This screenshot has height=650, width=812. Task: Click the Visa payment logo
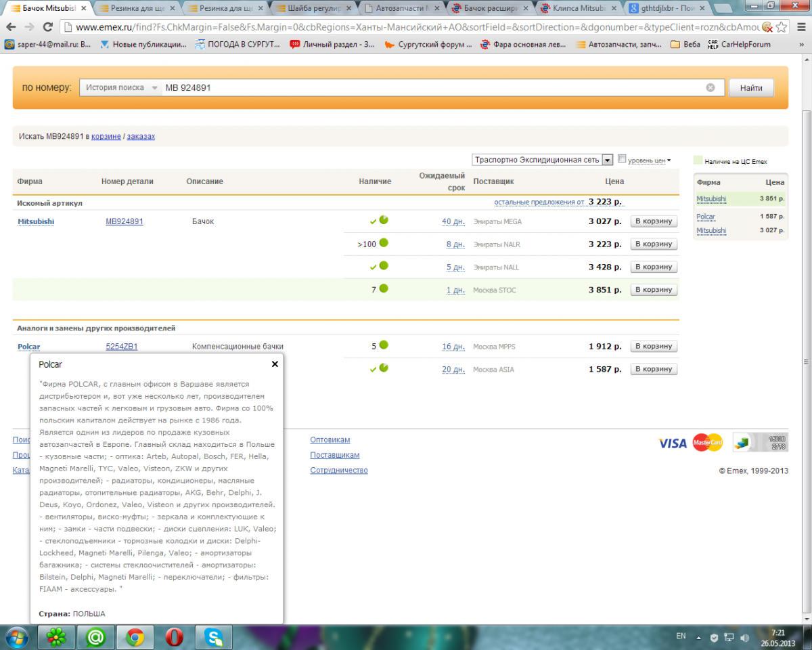(x=673, y=443)
